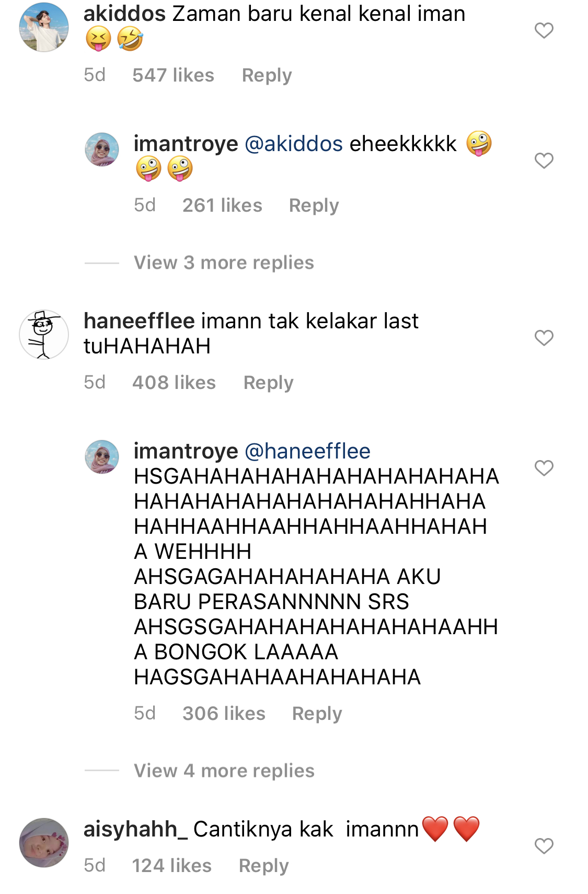
Task: Expand View 4 more replies
Action: click(224, 771)
